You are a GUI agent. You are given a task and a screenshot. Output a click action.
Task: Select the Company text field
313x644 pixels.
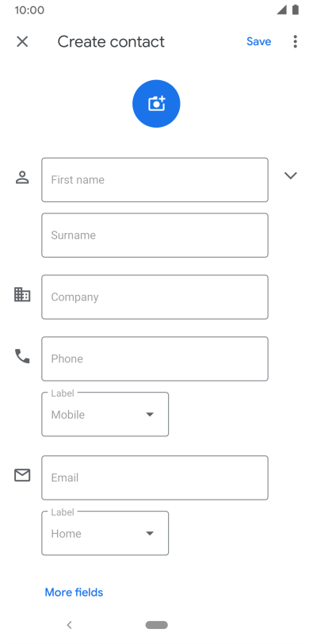155,297
